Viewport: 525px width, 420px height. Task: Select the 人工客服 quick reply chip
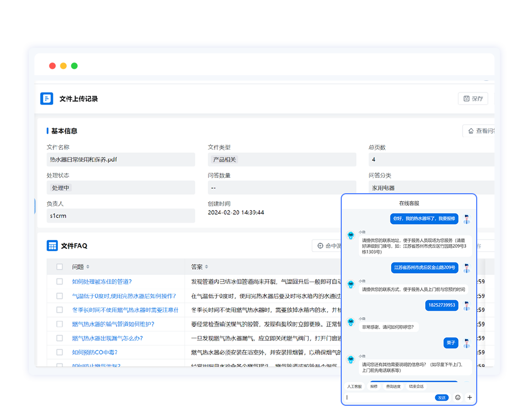(354, 386)
